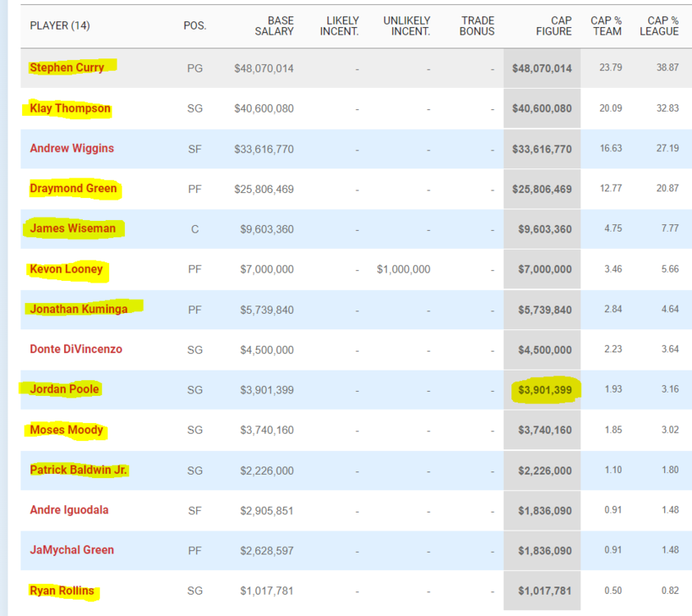Viewport: 692px width, 616px height.
Task: Click Jordan Poole's highlighted cap figure $3,901,399
Action: coord(544,389)
